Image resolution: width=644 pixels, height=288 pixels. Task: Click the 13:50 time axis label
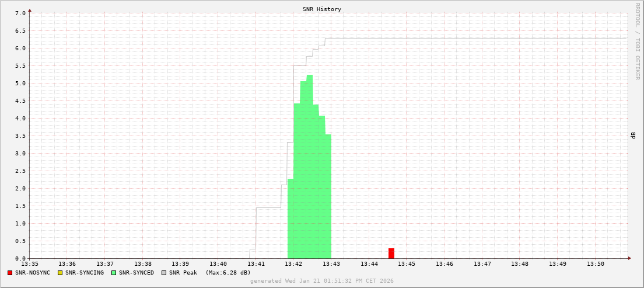point(595,264)
